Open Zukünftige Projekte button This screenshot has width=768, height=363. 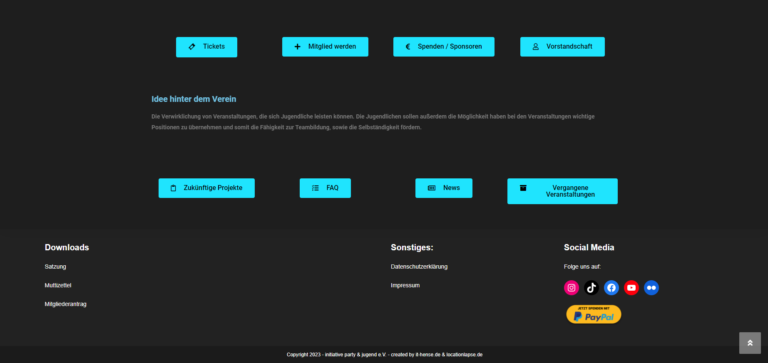[x=207, y=188]
